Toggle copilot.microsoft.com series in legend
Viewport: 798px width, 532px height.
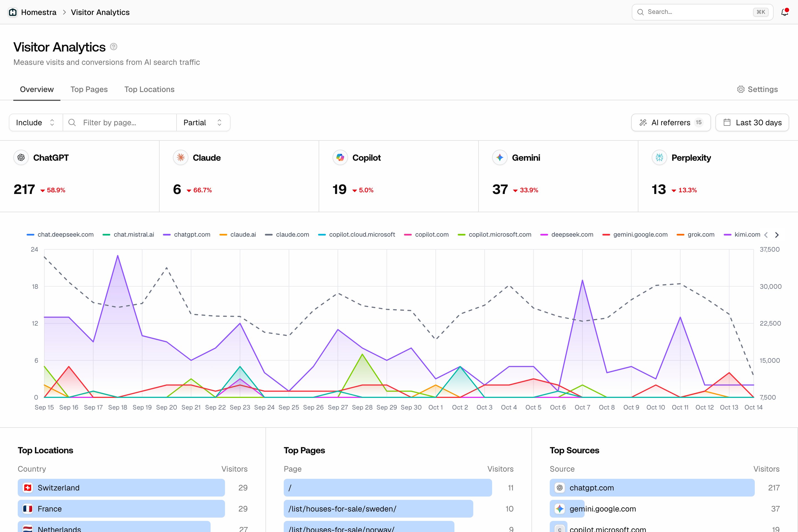(494, 234)
